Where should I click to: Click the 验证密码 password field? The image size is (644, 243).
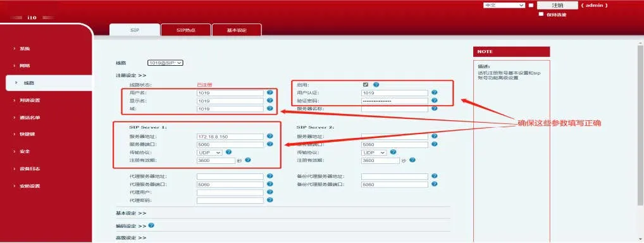pyautogui.click(x=395, y=101)
